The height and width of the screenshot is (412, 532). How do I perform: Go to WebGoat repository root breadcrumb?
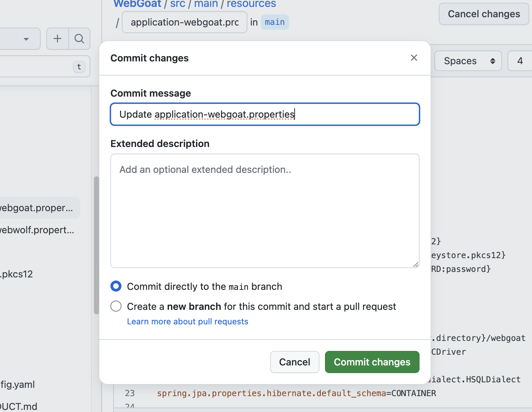pos(137,4)
